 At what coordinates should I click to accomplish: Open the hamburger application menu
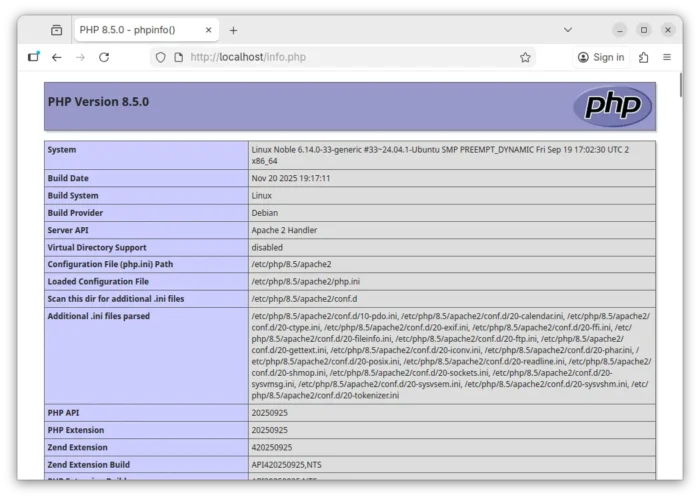tap(667, 58)
